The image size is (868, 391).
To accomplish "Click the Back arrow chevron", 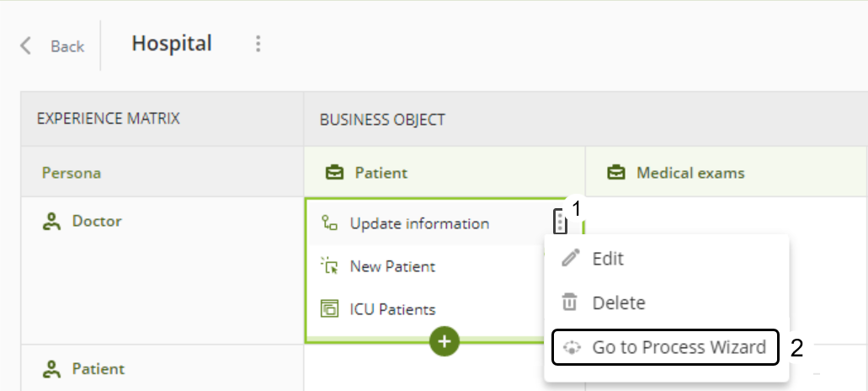I will [26, 46].
